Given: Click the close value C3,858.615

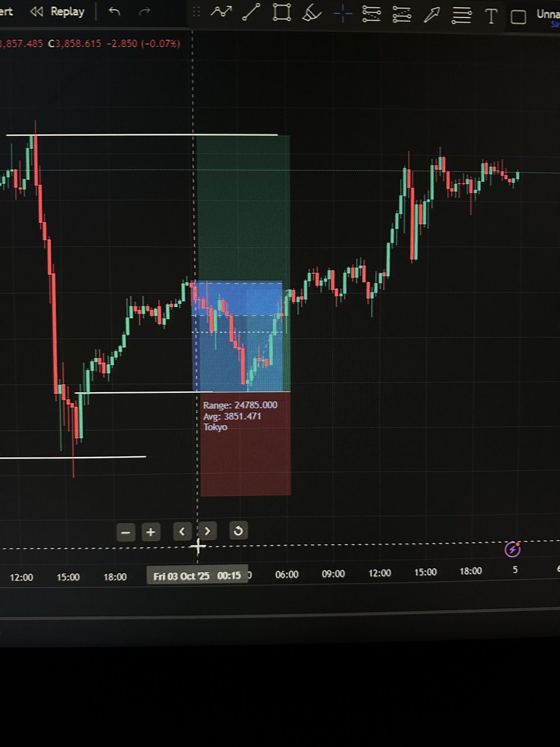Looking at the screenshot, I should point(75,44).
